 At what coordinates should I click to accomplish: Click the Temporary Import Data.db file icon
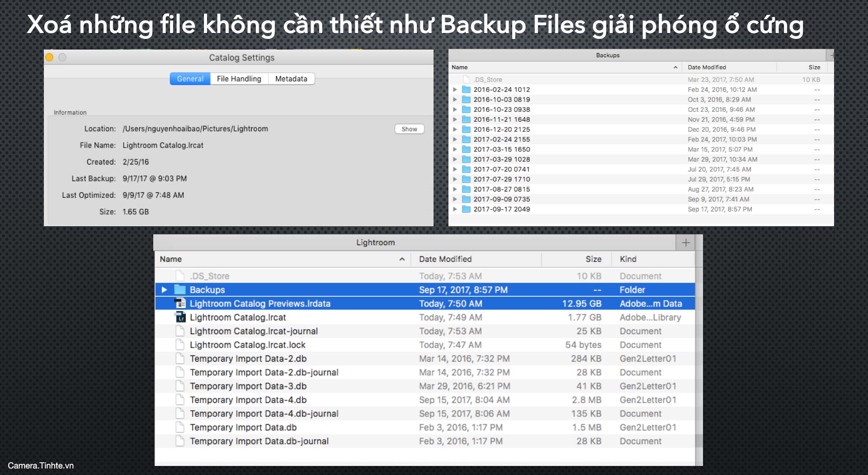[x=180, y=427]
